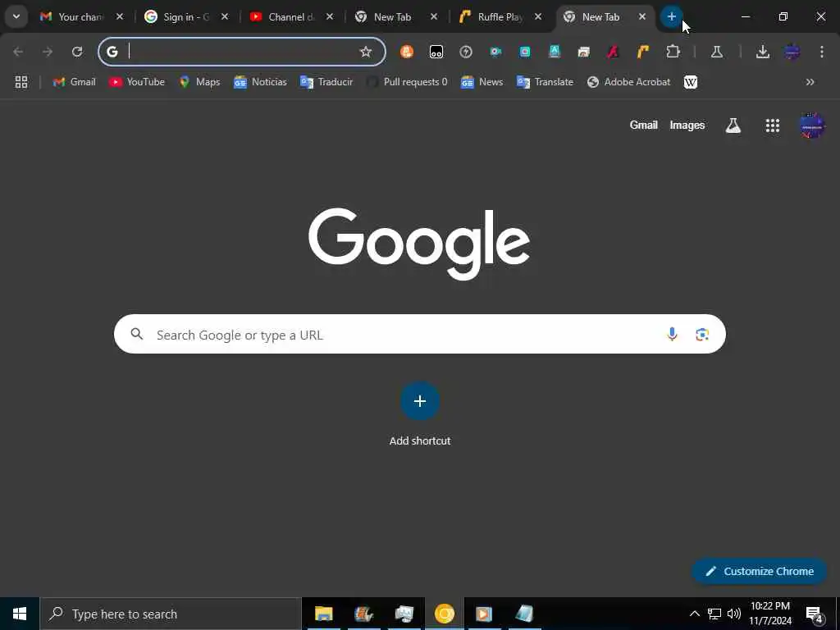Image resolution: width=840 pixels, height=630 pixels.
Task: Open Search Labs flask on the page
Action: click(x=733, y=126)
